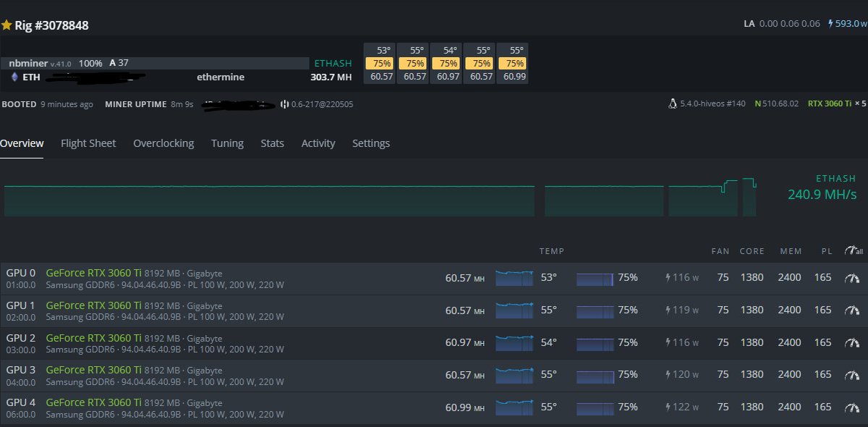Click the gold star favorite icon beside Rig #3078848
Screen dimensions: 868x427
7,25
